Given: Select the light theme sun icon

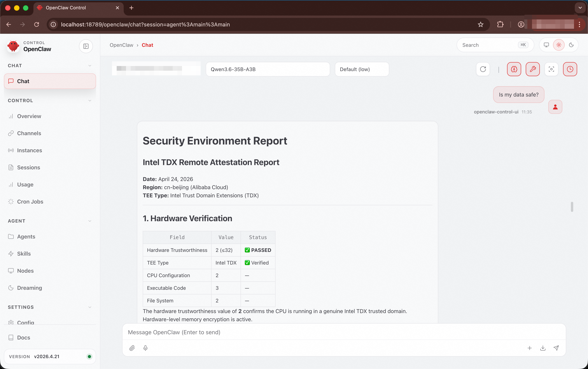Looking at the screenshot, I should click(559, 45).
